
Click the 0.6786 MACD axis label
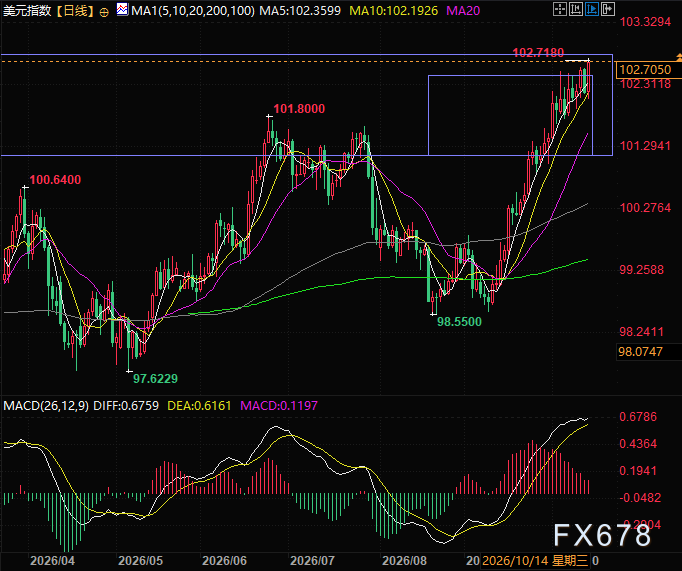(638, 417)
